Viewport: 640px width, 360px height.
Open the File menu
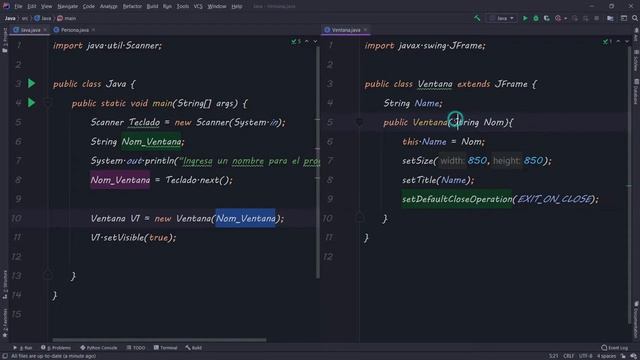click(x=18, y=6)
